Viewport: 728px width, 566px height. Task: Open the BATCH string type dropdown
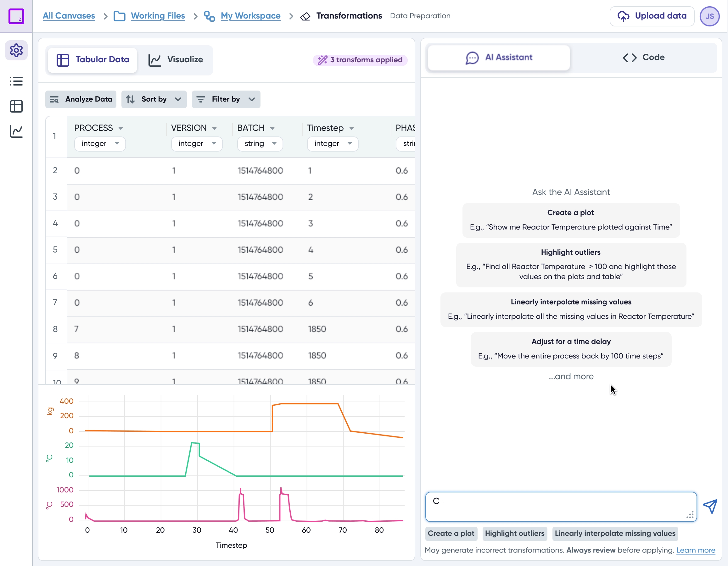coord(260,144)
